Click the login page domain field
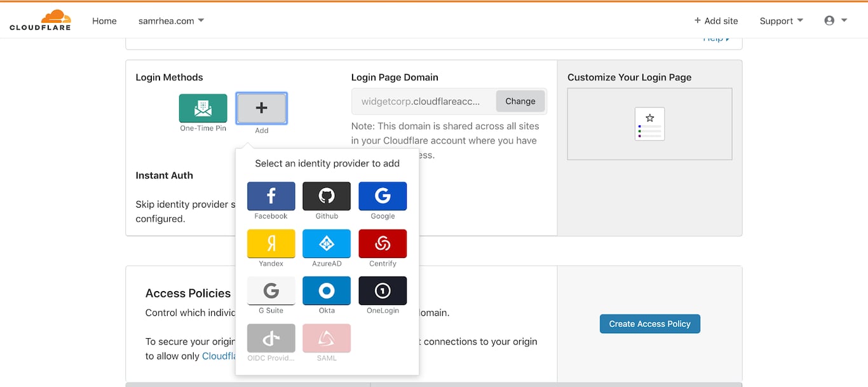Viewport: 868px width, 387px height. 424,101
